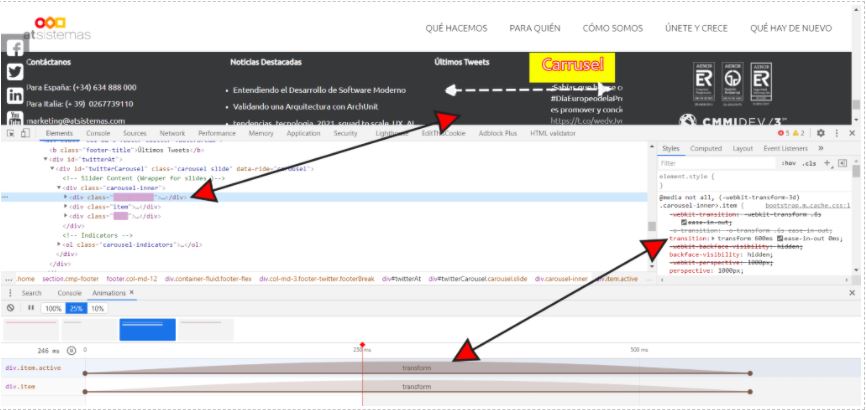The height and width of the screenshot is (410, 866).
Task: Click the red animation scrubber marker
Action: (362, 345)
